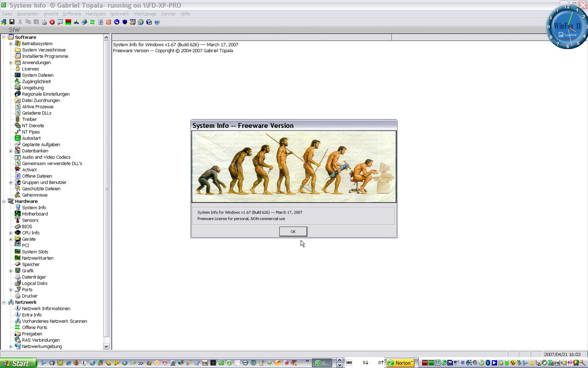
Task: Open the Drucker tree item
Action: [x=30, y=296]
